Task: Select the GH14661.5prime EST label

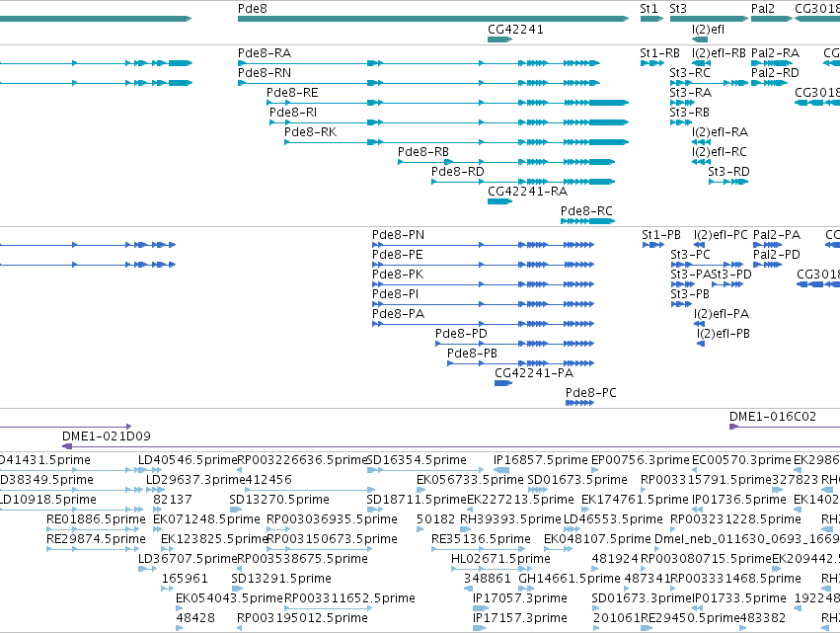Action: pos(570,579)
